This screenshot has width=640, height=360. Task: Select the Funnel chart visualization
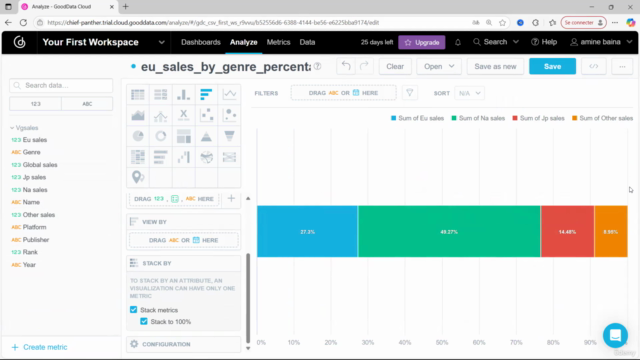tap(229, 136)
